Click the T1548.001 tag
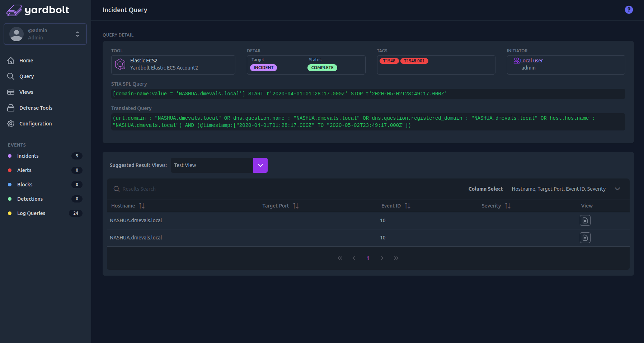644x343 pixels. pos(414,61)
